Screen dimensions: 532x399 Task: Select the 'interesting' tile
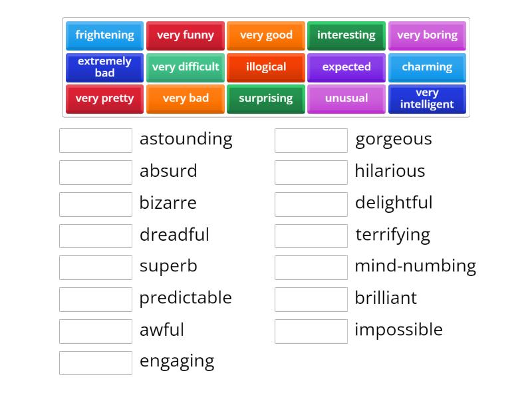346,35
